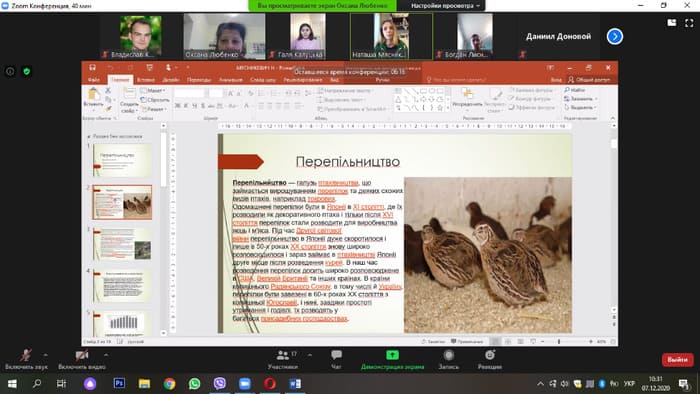
Task: Expand video options arrow beside camera
Action: tap(105, 355)
